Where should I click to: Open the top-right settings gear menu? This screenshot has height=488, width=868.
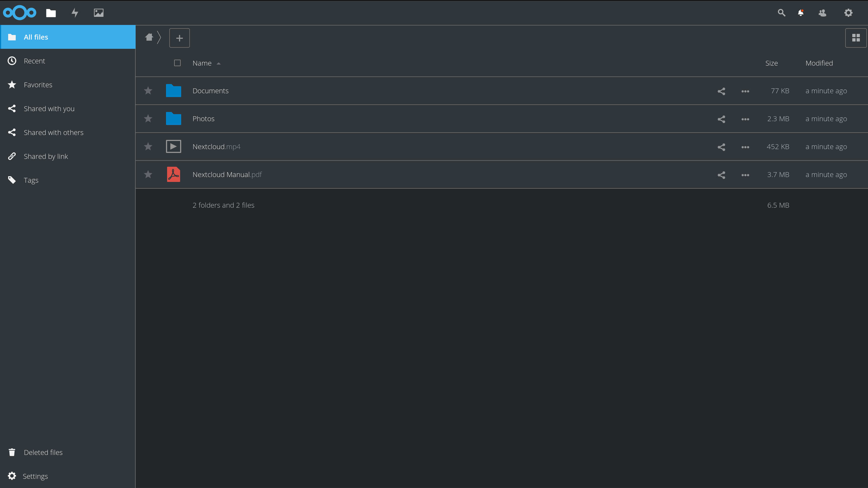tap(848, 13)
